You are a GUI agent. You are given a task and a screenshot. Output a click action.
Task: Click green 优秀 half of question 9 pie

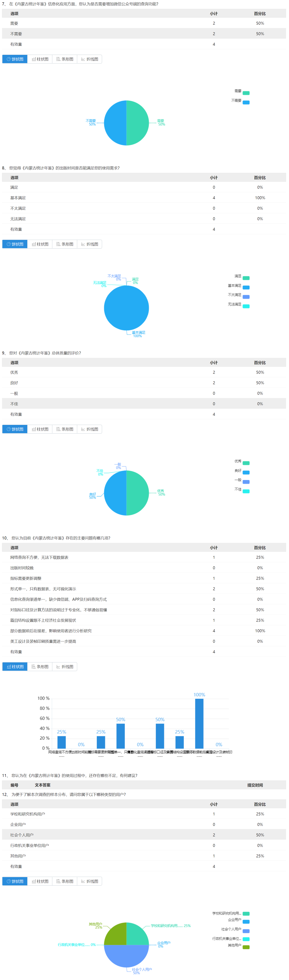point(137,493)
